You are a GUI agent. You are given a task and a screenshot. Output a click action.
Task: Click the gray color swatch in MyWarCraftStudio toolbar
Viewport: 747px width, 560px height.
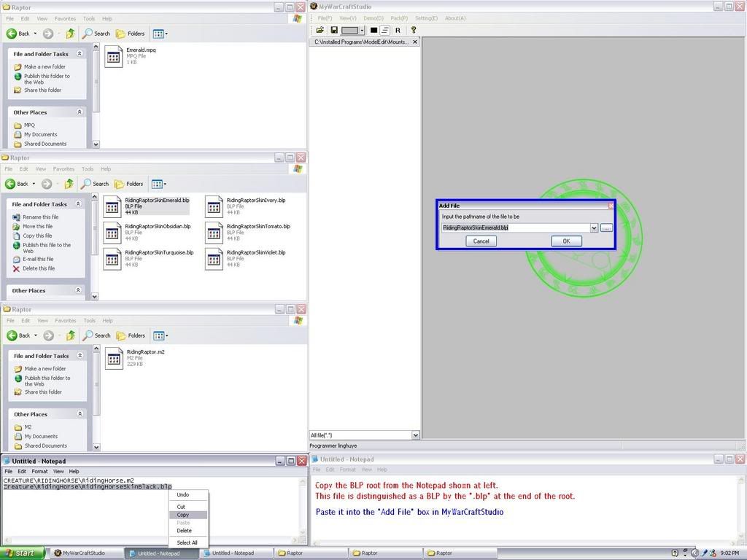click(x=349, y=31)
